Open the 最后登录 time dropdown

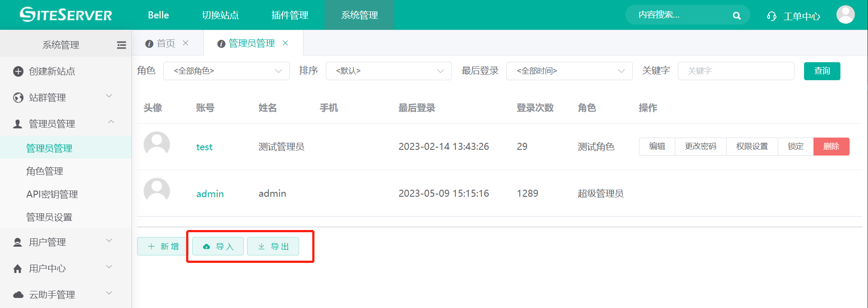tap(569, 71)
